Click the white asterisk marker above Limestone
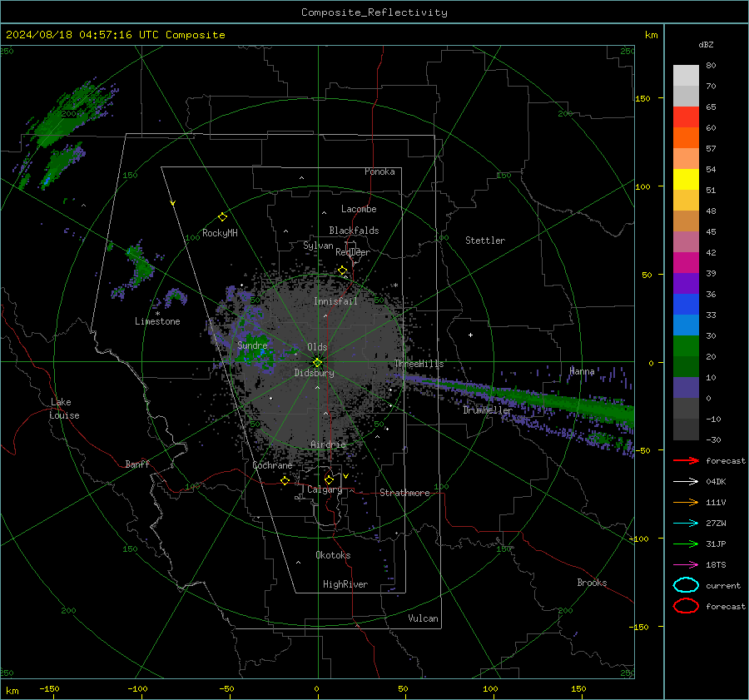This screenshot has width=749, height=700. click(157, 314)
